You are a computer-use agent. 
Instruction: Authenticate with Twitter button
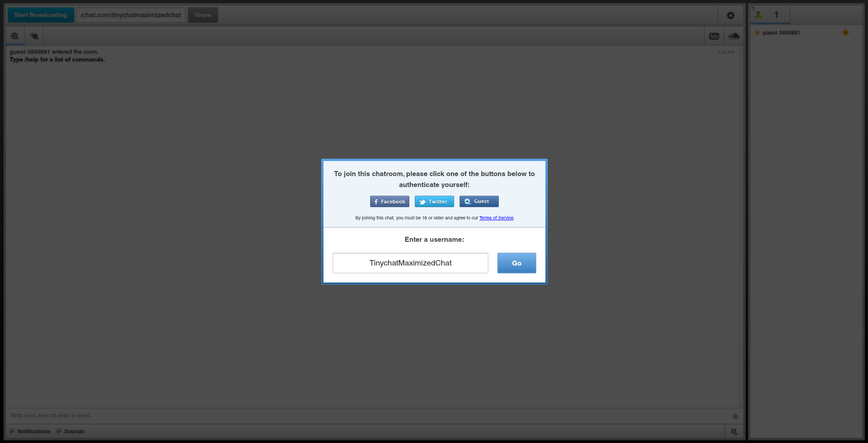point(434,202)
